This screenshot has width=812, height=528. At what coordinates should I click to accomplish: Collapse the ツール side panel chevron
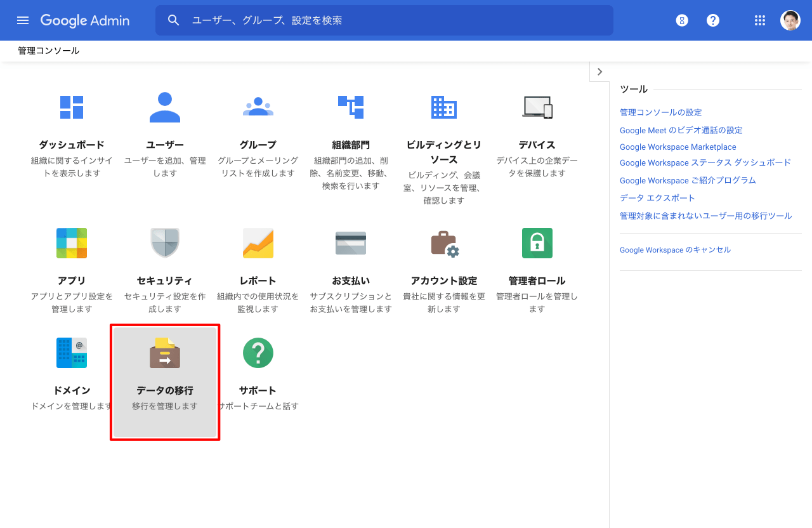[x=599, y=72]
